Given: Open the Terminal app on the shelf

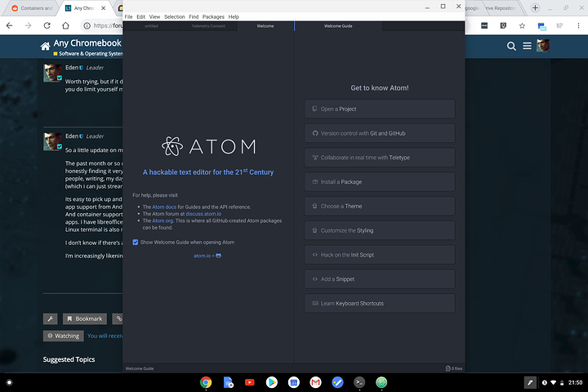Looking at the screenshot, I should click(x=359, y=381).
